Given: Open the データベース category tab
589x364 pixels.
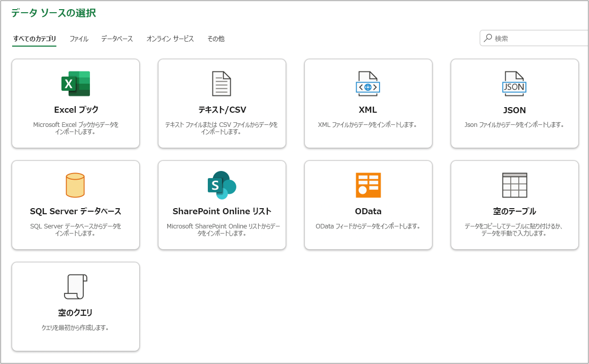Looking at the screenshot, I should coord(117,39).
